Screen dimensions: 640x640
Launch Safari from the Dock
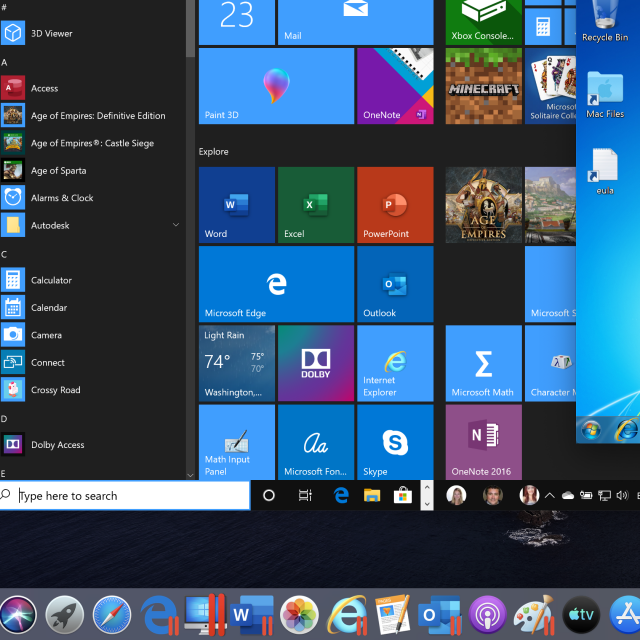112,615
